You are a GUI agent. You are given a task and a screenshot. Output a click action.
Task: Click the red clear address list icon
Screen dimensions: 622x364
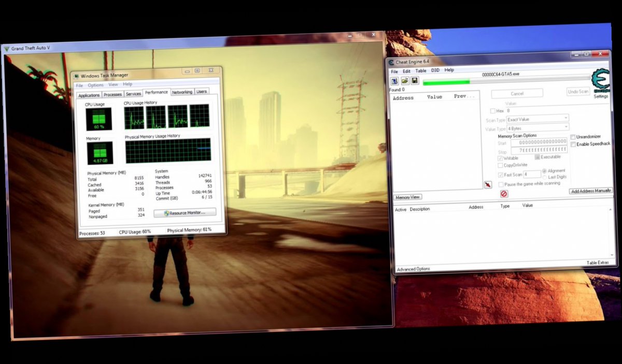tap(504, 194)
